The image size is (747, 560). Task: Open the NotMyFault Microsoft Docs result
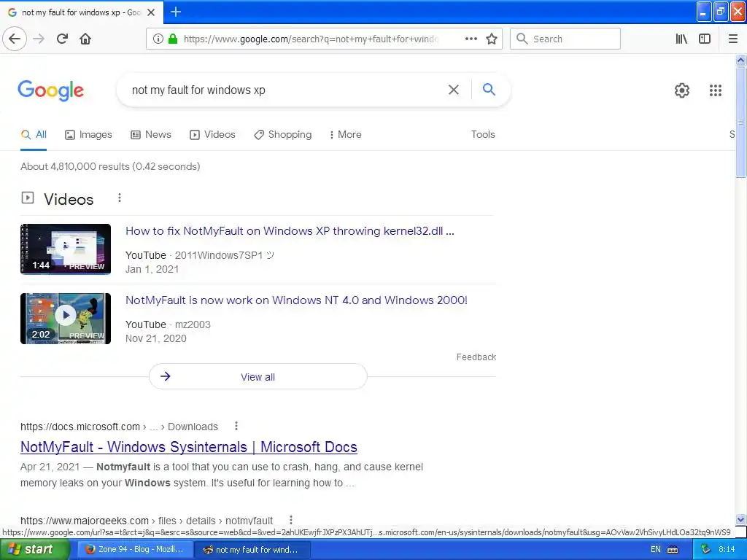tap(189, 447)
